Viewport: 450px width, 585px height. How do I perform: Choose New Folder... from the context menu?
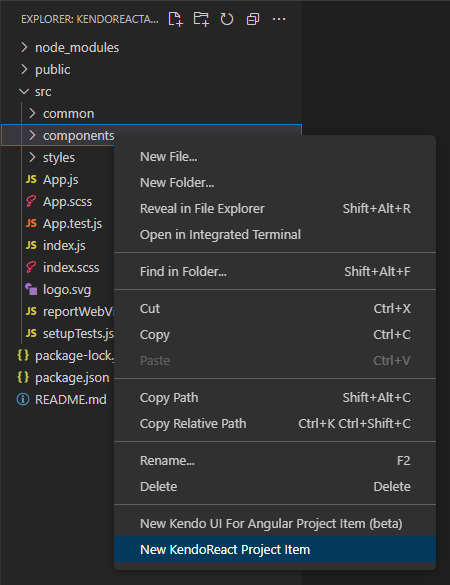coord(275,182)
